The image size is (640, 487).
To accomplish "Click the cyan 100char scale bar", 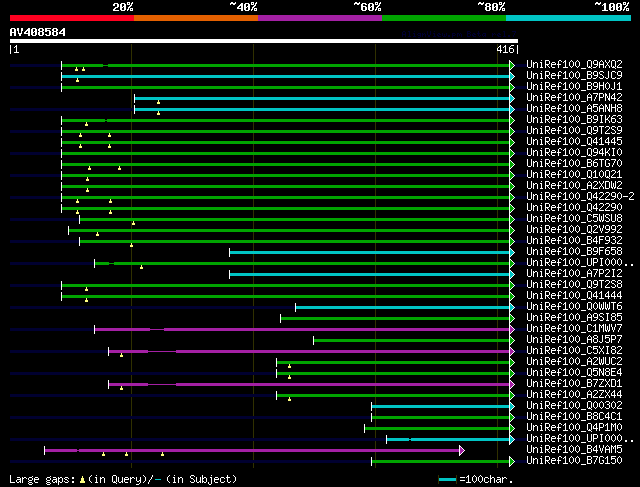I will (447, 480).
